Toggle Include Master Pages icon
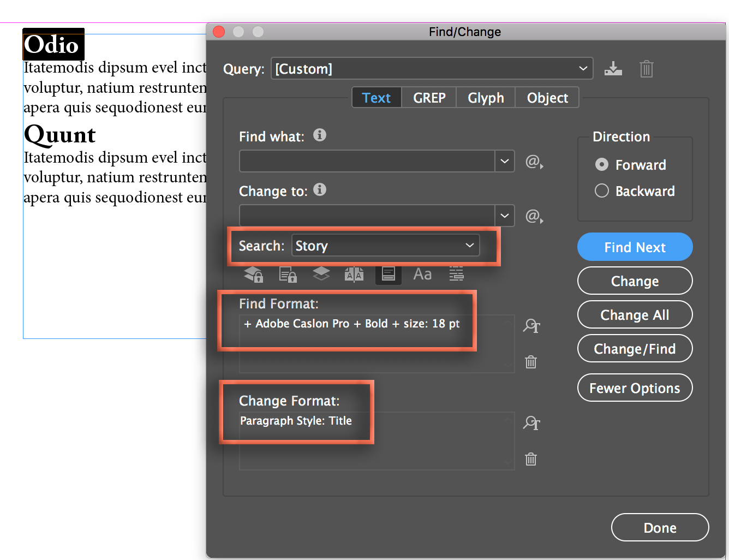This screenshot has height=560, width=729. point(354,274)
